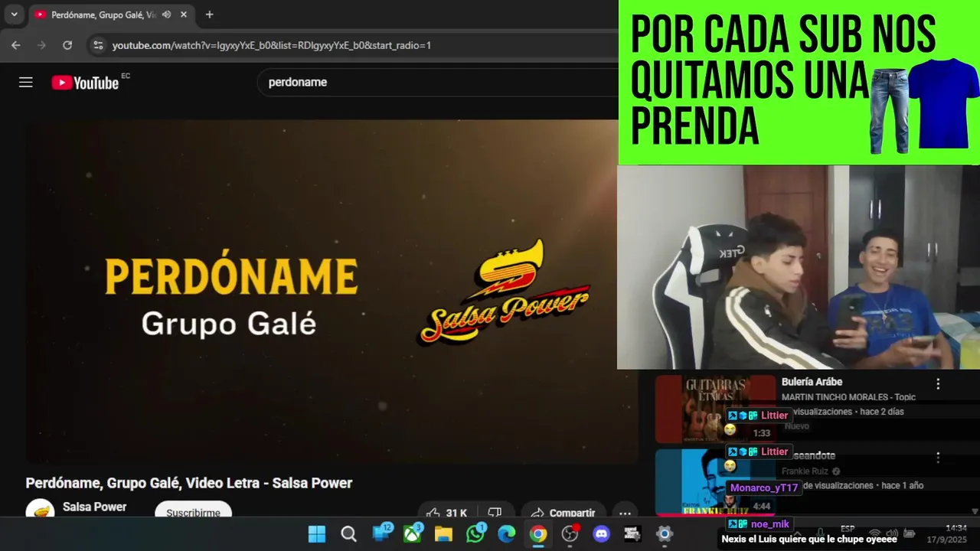This screenshot has height=551, width=980.
Task: Close the Perdóname YouTube tab
Action: pyautogui.click(x=184, y=15)
